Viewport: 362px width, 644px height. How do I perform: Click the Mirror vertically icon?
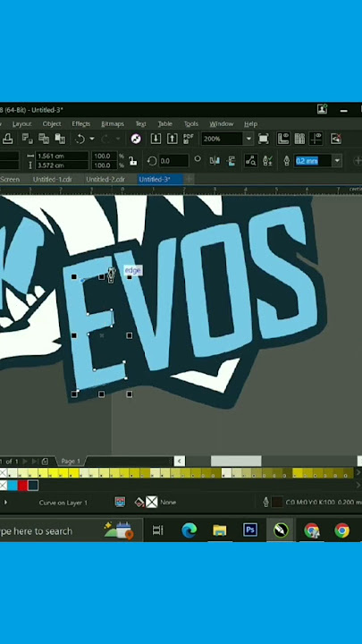(x=231, y=161)
